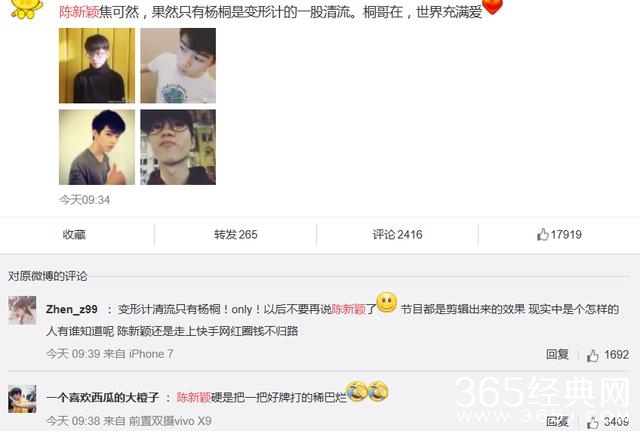Open the thumbs-up boy photo thumbnail
Image resolution: width=640 pixels, height=431 pixels.
point(97,147)
